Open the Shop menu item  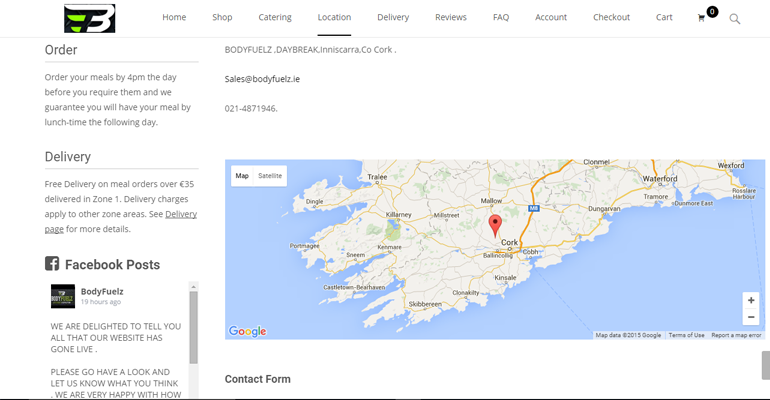pos(222,17)
